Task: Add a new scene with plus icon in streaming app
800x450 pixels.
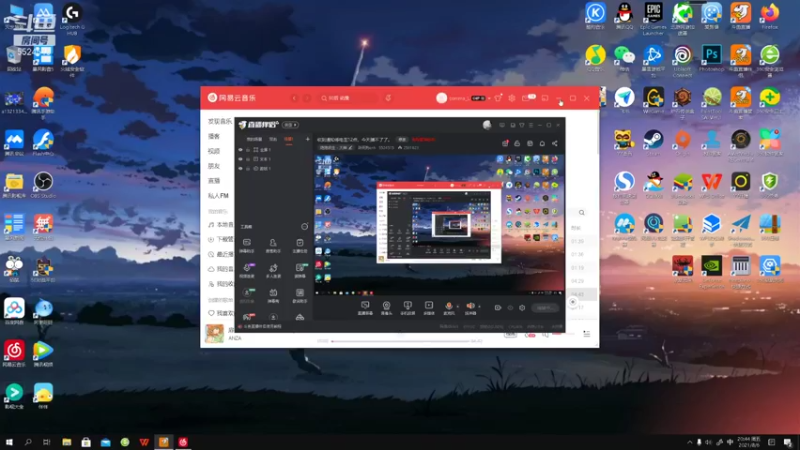Action: 308,139
